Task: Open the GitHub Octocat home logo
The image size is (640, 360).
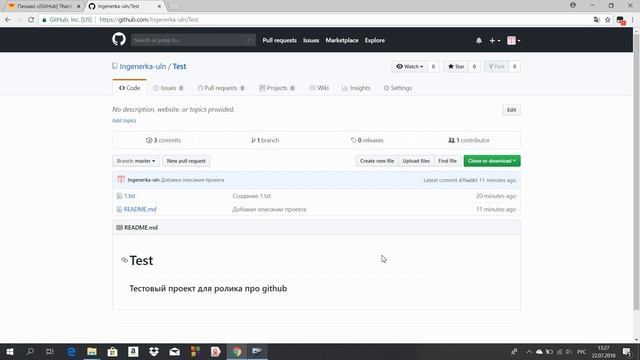Action: click(119, 40)
